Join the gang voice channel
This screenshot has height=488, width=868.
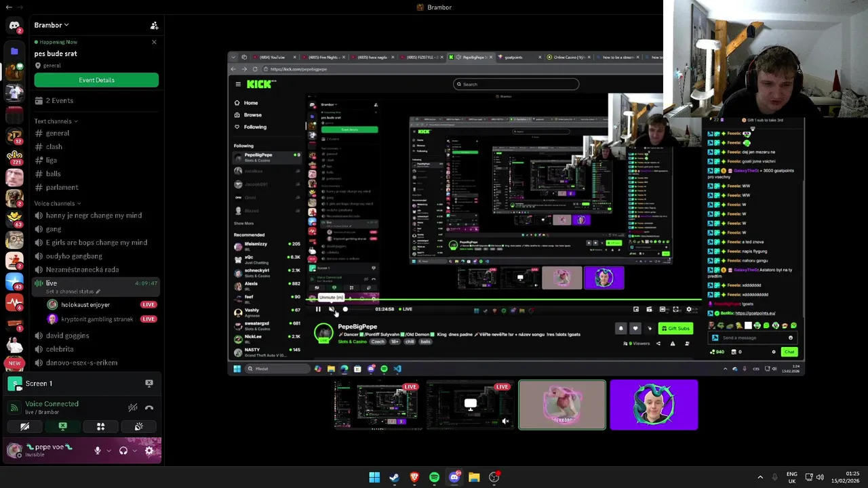click(x=96, y=229)
